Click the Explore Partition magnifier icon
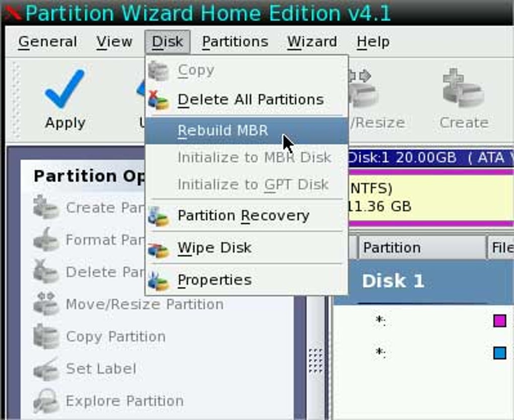Screen dimensions: 514x420 (46, 401)
